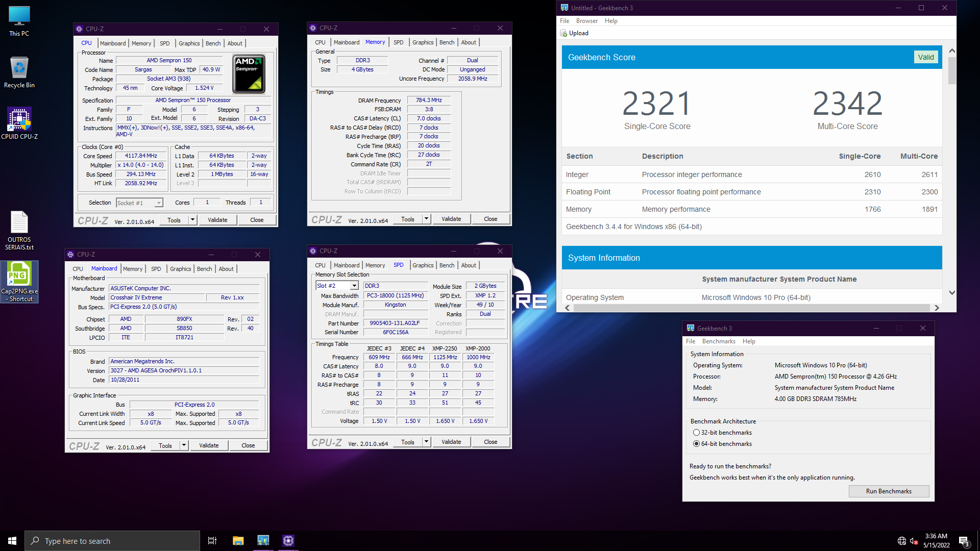This screenshot has width=980, height=551.
Task: Open Help menu in Geekbench 3 window
Action: pyautogui.click(x=749, y=341)
